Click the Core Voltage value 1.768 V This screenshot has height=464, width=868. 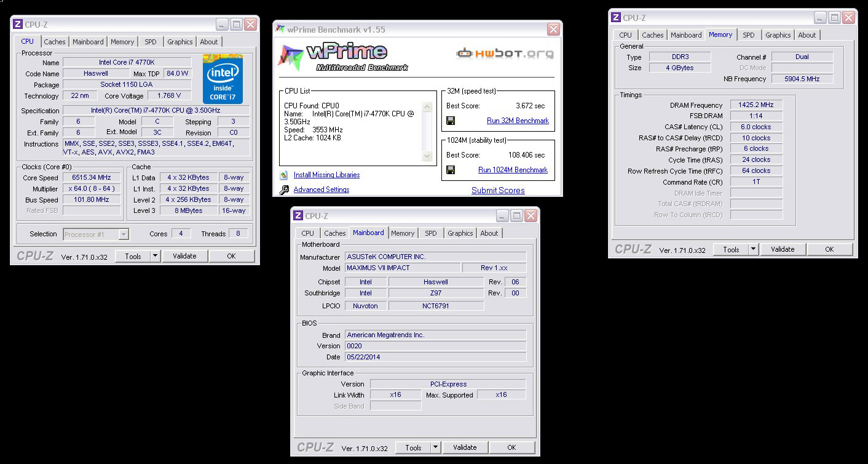click(169, 95)
